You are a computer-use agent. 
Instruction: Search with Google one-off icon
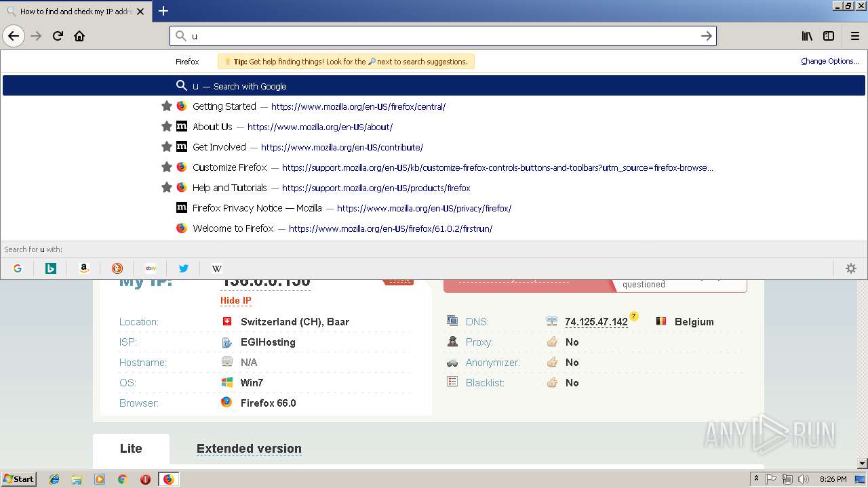18,268
